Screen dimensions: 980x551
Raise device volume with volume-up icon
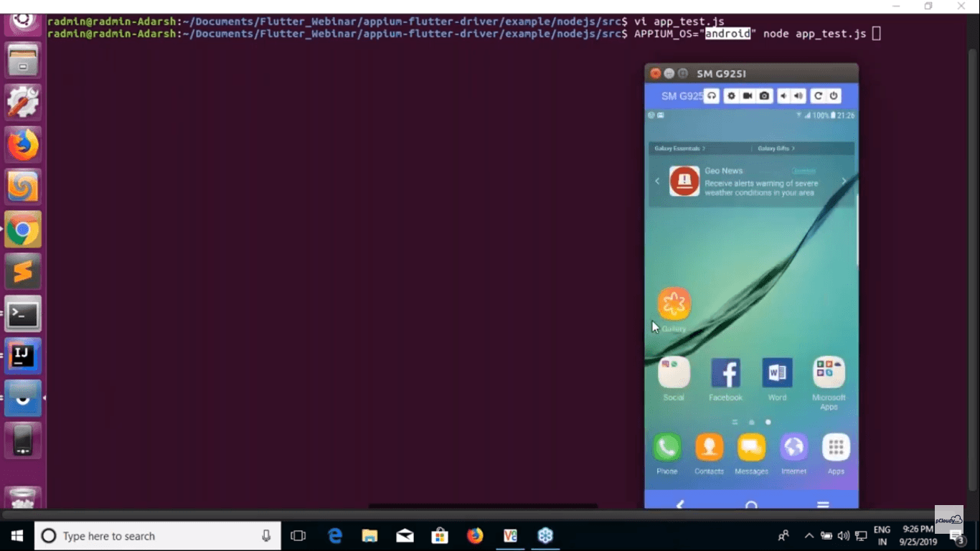tap(798, 96)
